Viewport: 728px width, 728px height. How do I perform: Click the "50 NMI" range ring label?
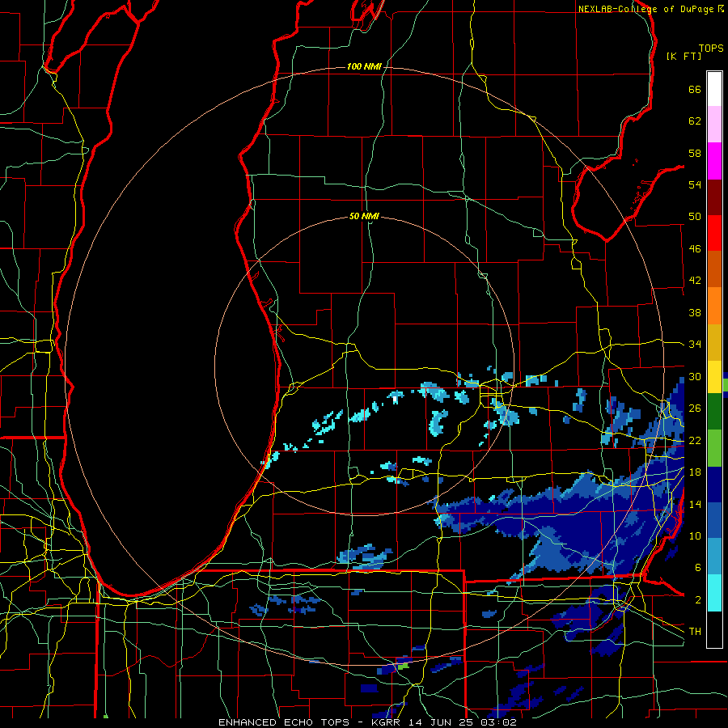tap(364, 216)
